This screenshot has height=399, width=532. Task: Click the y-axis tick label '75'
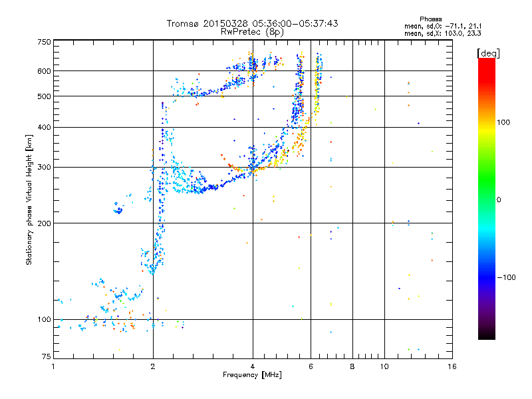point(47,356)
